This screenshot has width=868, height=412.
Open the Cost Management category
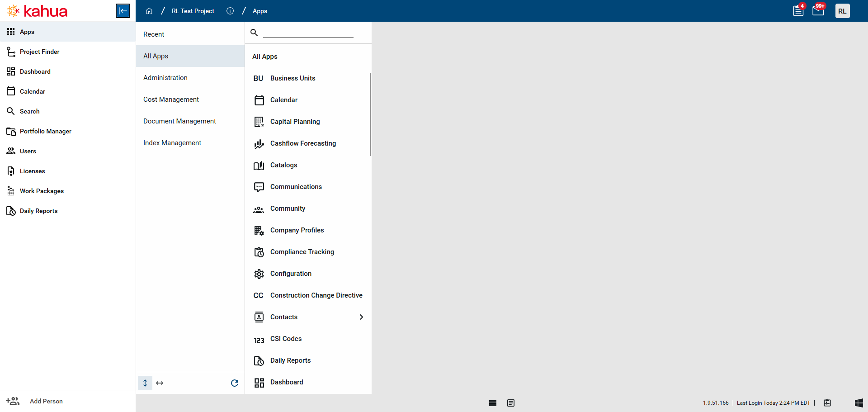[x=171, y=99]
